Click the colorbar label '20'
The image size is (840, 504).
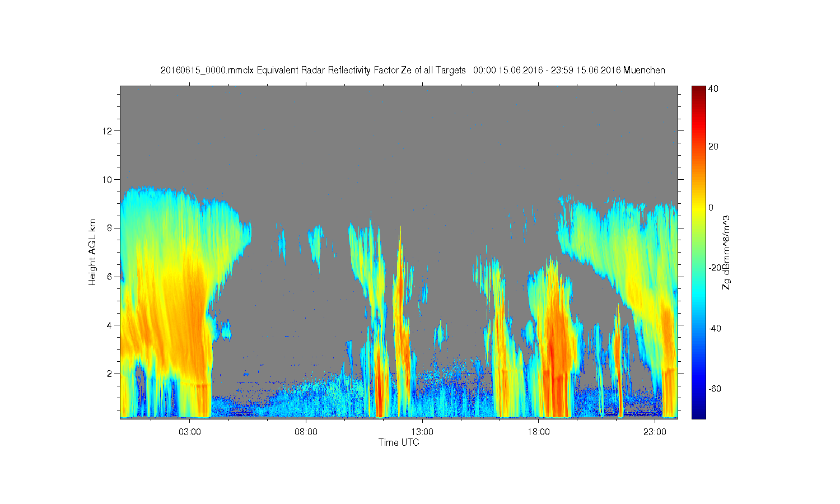(713, 147)
